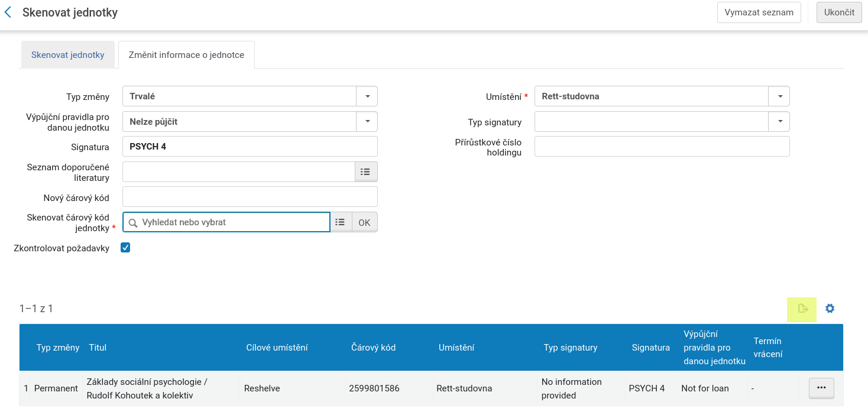
Task: Click the export list icon above table
Action: click(x=802, y=309)
